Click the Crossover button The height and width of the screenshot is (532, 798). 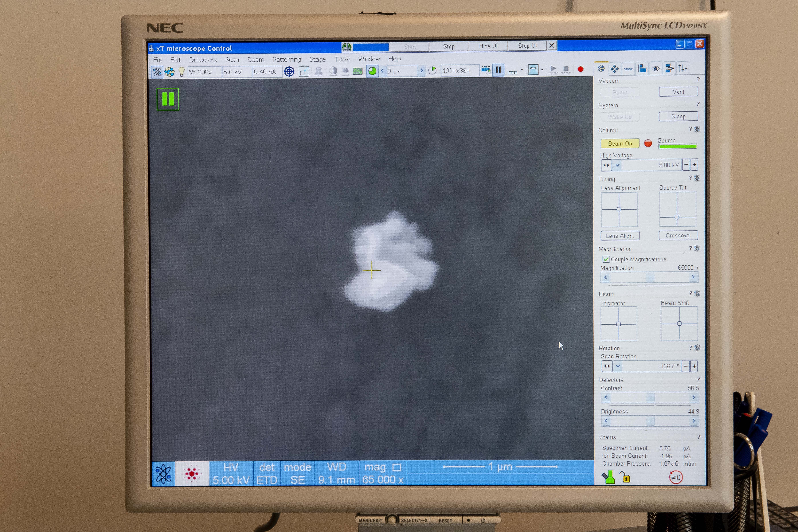(x=678, y=235)
